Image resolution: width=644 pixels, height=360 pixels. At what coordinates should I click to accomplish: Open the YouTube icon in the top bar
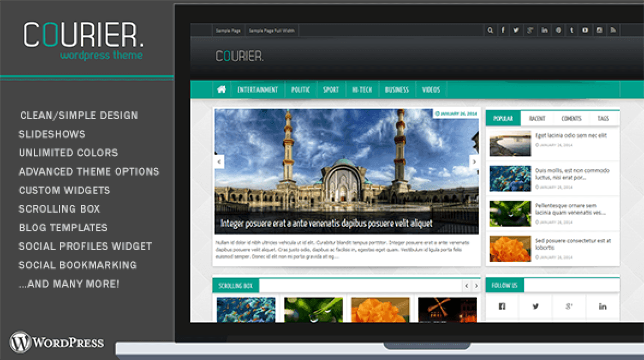(x=585, y=31)
